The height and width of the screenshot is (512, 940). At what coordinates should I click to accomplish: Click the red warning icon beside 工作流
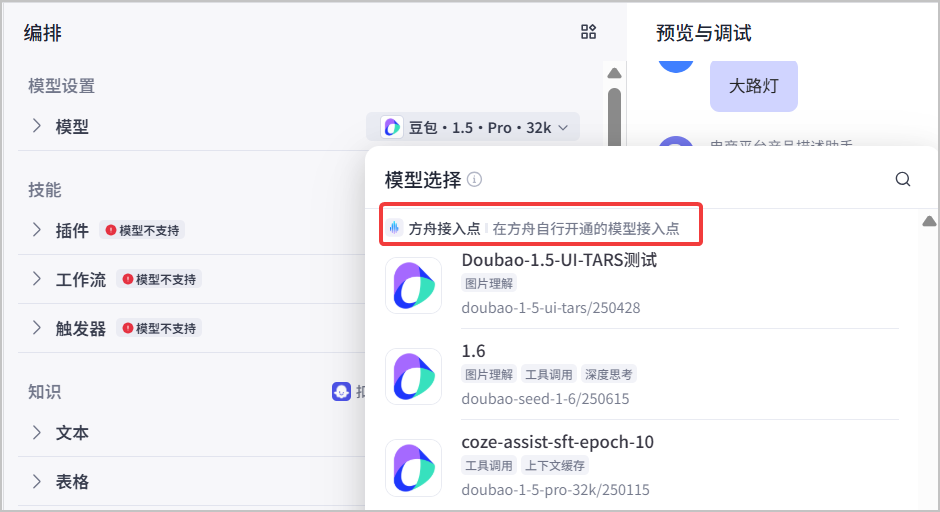(x=127, y=279)
